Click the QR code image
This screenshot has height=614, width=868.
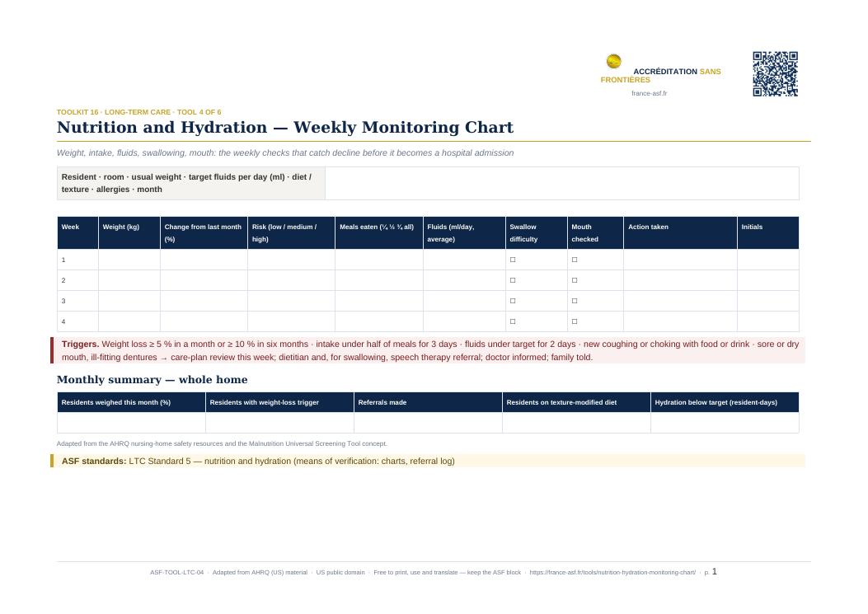point(775,74)
